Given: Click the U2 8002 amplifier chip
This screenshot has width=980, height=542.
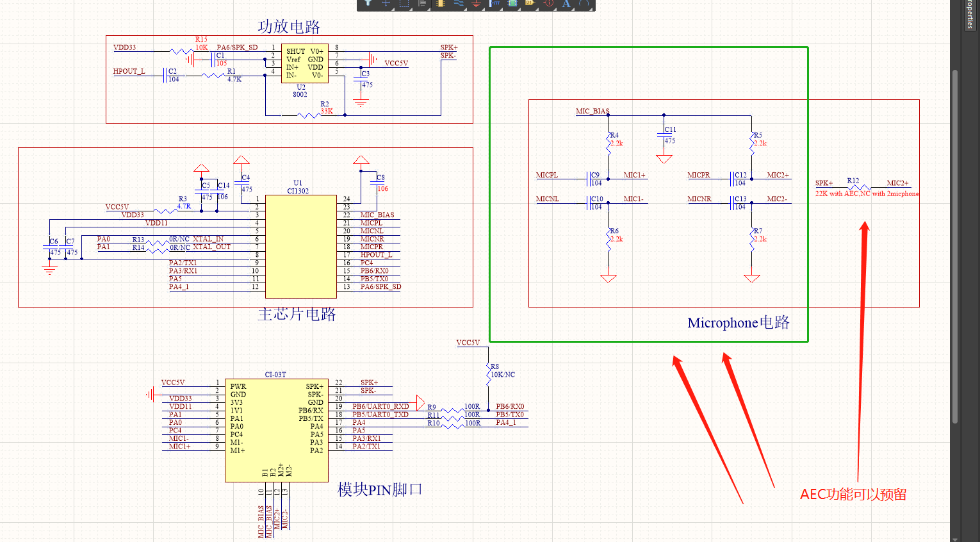Looking at the screenshot, I should coord(305,63).
